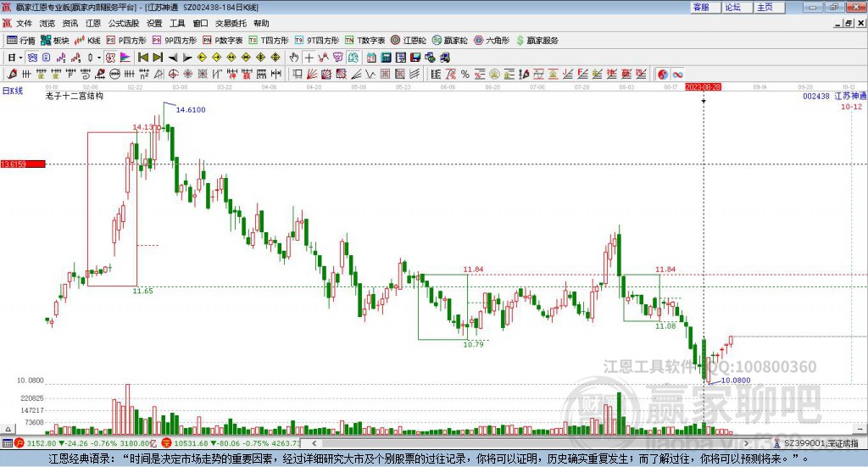Viewport: 868px width, 467px height.
Task: Open the 公式选股 menu
Action: click(124, 23)
